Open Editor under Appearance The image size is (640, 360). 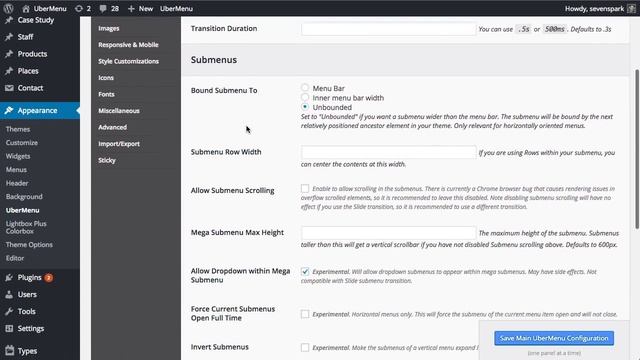15,258
